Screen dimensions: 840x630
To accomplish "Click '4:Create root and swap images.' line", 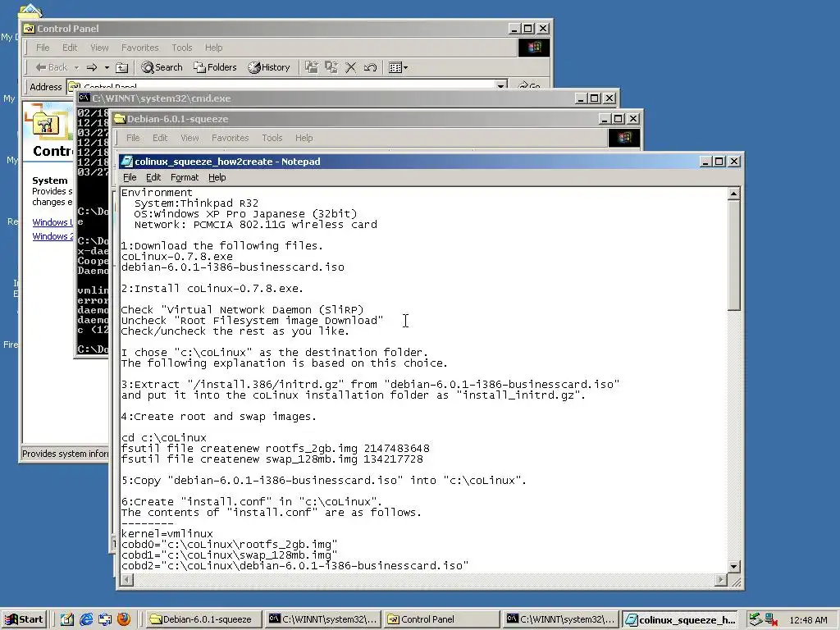I will point(218,417).
